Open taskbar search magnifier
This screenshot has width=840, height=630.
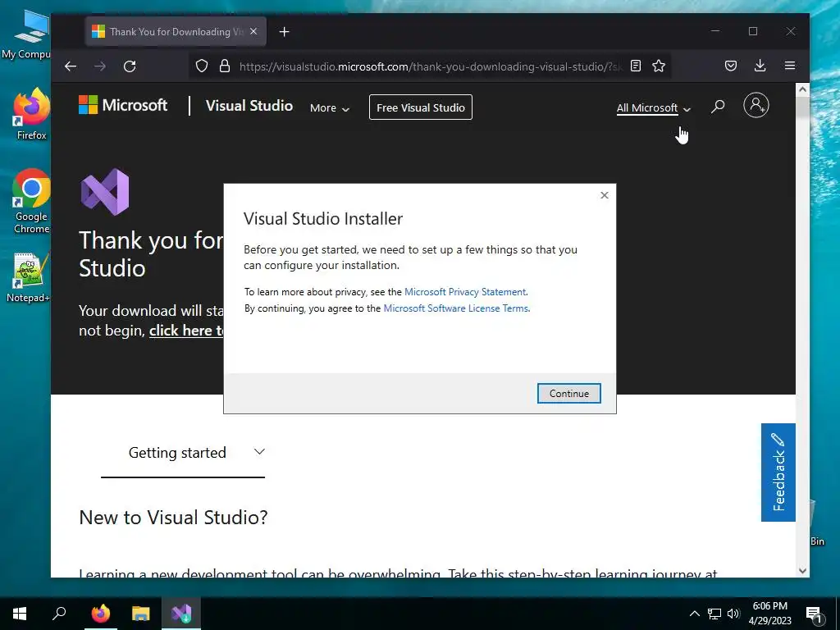59,614
